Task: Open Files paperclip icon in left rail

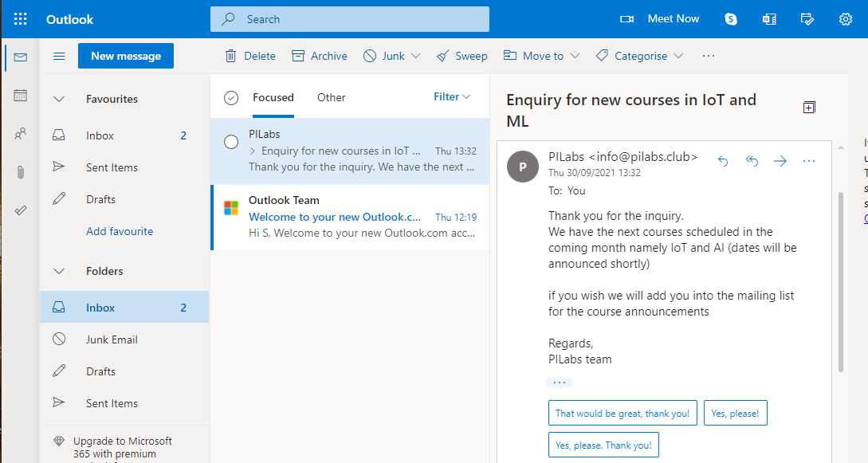Action: pos(21,172)
